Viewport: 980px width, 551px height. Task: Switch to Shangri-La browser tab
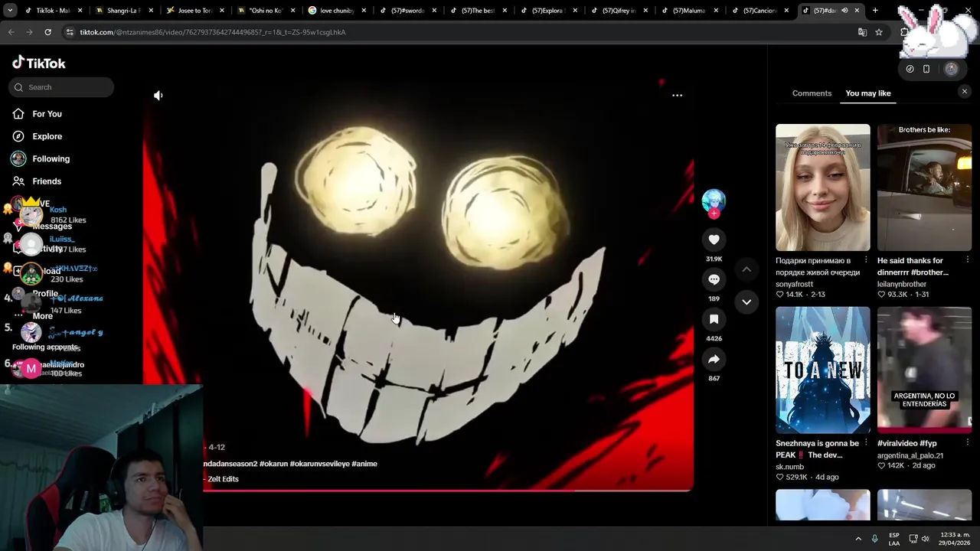(122, 11)
